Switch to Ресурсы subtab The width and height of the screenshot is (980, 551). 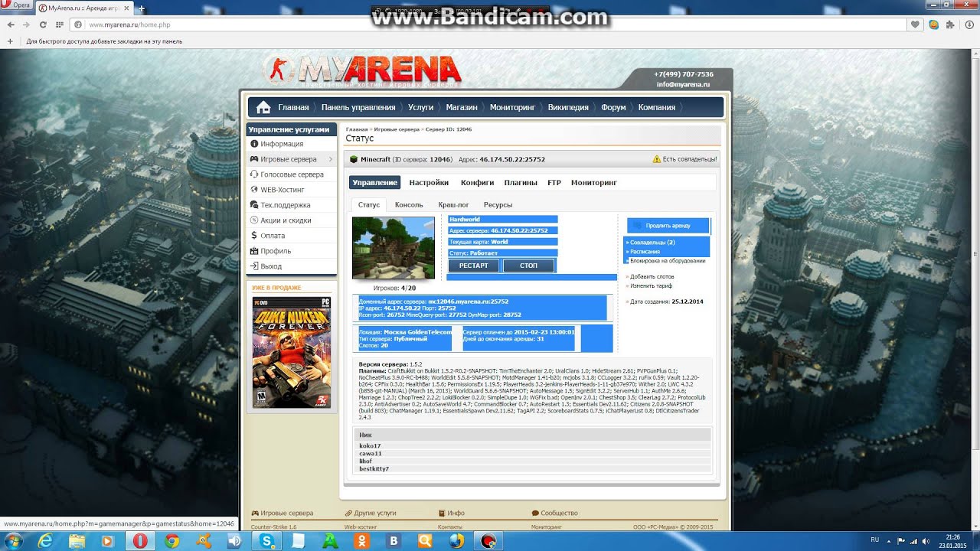pyautogui.click(x=498, y=205)
